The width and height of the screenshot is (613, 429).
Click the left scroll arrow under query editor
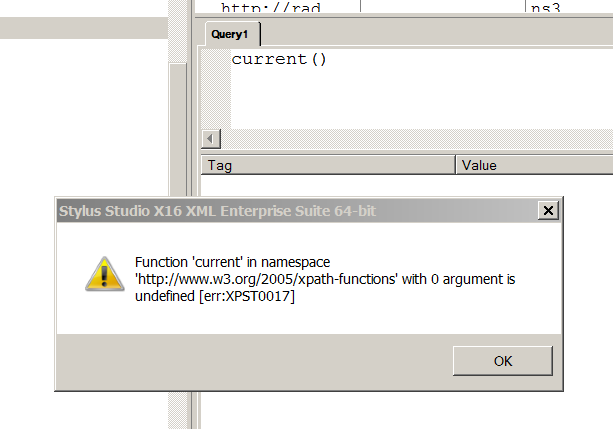[x=210, y=138]
